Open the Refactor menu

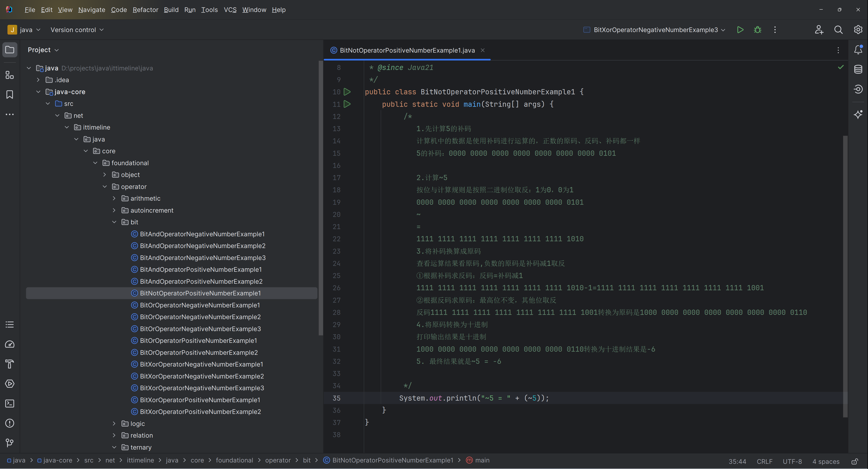[x=145, y=10]
